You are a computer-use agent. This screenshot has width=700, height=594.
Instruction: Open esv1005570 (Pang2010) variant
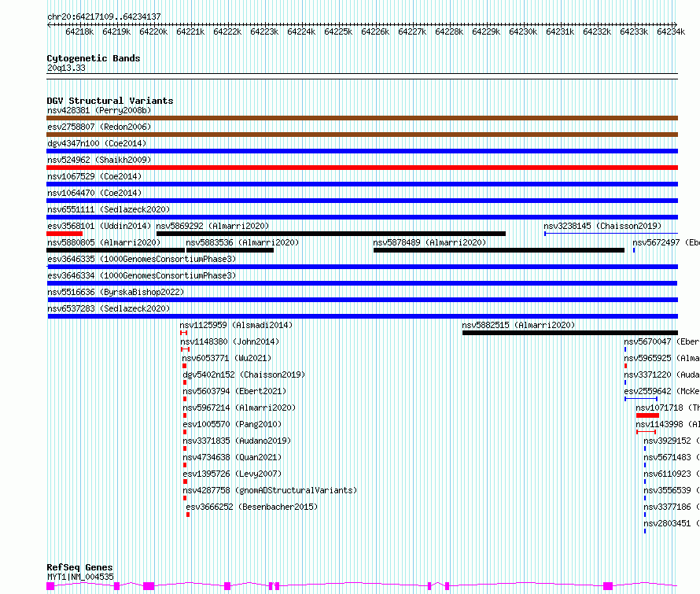(232, 424)
